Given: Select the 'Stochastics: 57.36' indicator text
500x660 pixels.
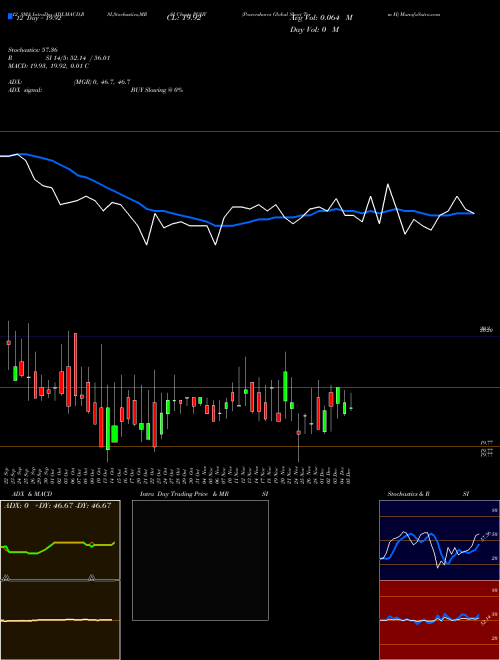Looking at the screenshot, I should [31, 50].
